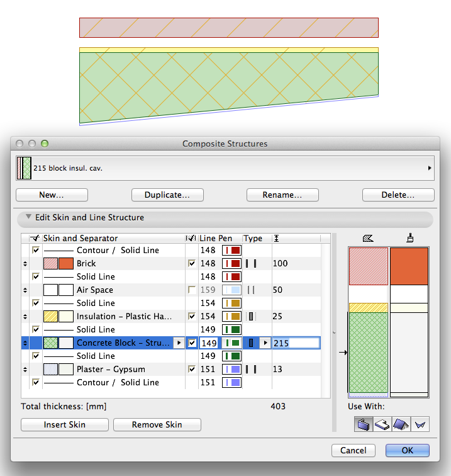Toggle the bottom Contour / Solid Line checkbox
This screenshot has width=451, height=476.
[36, 382]
